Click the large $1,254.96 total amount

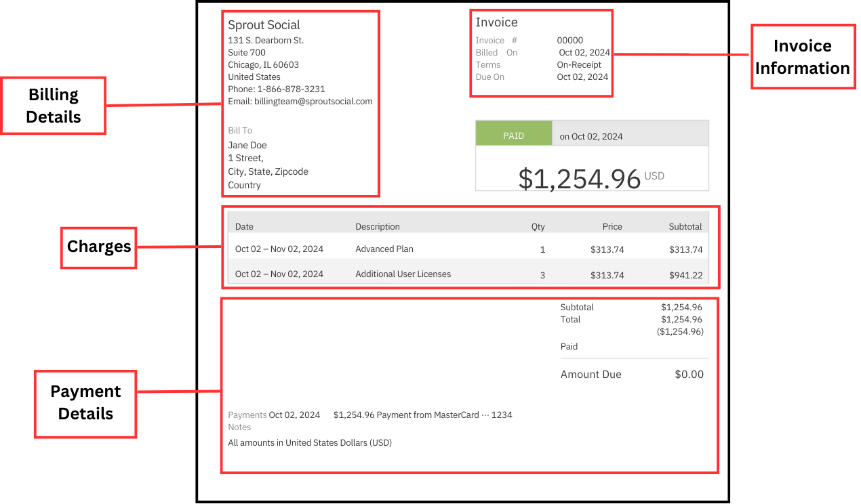coord(579,179)
